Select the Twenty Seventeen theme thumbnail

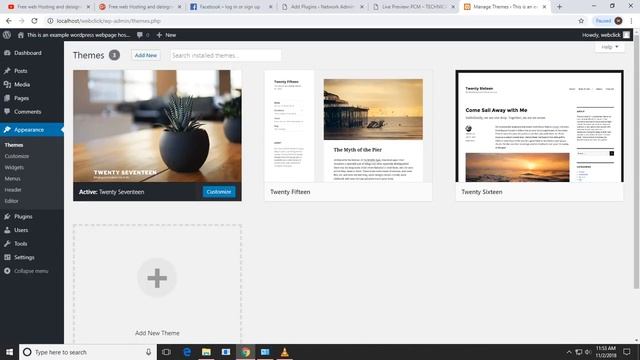157,126
